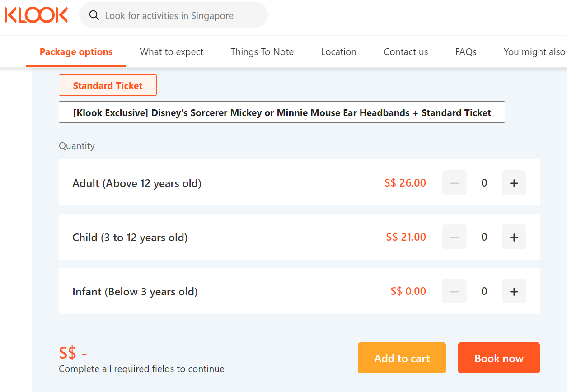Open the Contact us tab
This screenshot has width=567, height=392.
coord(406,52)
